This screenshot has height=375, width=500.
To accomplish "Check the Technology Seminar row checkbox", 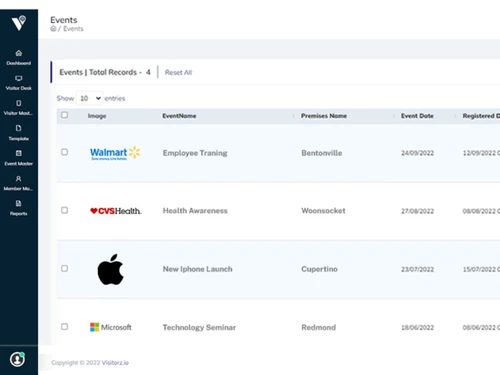I will click(x=64, y=326).
